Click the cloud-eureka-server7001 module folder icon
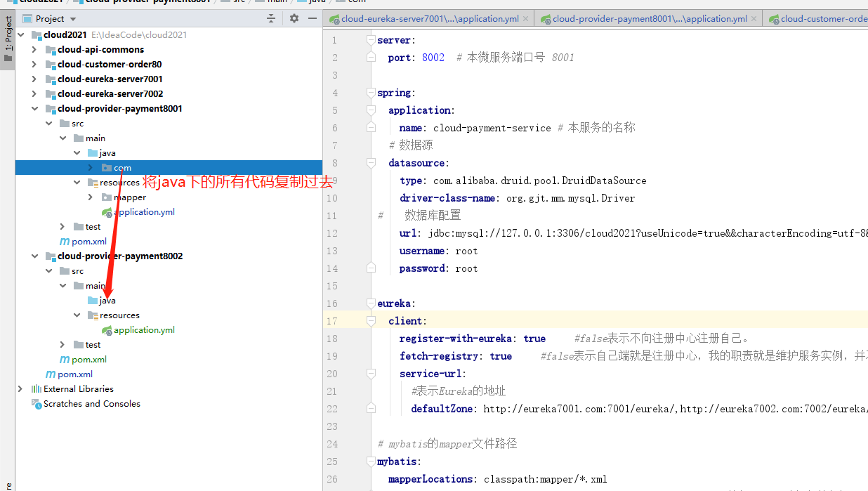This screenshot has width=868, height=491. tap(51, 79)
